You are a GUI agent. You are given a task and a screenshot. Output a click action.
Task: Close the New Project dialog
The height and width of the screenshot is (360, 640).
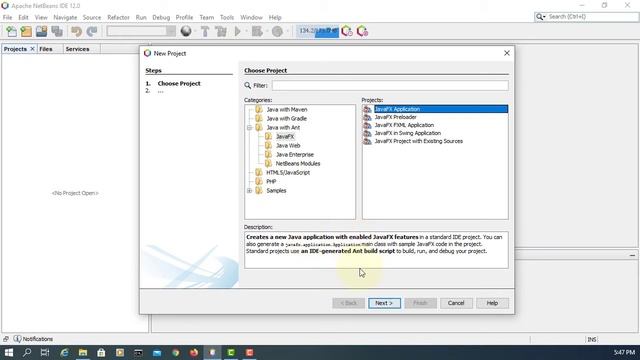tap(507, 53)
